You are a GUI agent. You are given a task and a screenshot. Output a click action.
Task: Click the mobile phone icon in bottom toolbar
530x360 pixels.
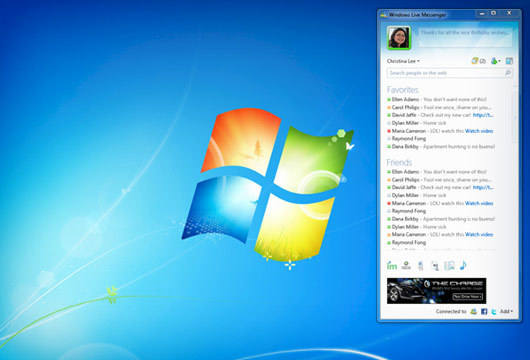[420, 266]
